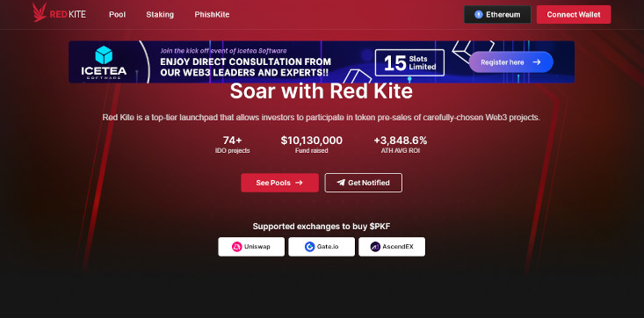This screenshot has width=644, height=318.
Task: Open the PhishKite menu item
Action: click(212, 14)
